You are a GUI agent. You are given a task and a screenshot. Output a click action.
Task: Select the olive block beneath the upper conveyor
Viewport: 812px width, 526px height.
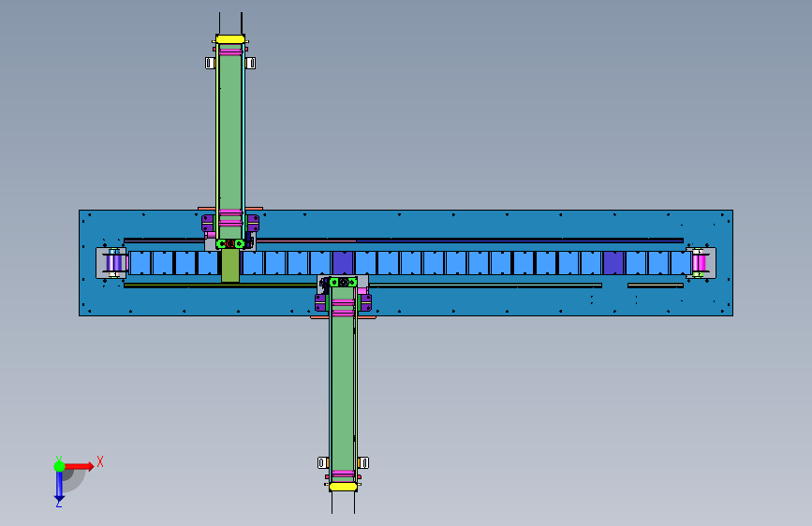click(230, 266)
